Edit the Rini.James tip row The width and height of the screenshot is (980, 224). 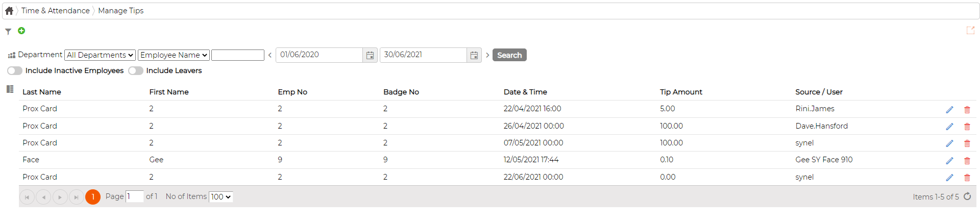[x=949, y=110]
